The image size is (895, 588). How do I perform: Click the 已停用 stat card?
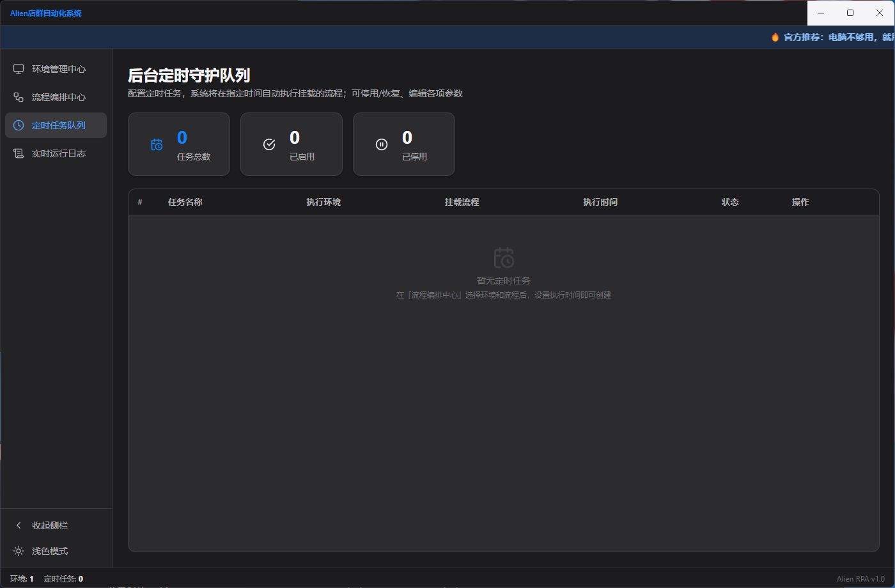(404, 144)
